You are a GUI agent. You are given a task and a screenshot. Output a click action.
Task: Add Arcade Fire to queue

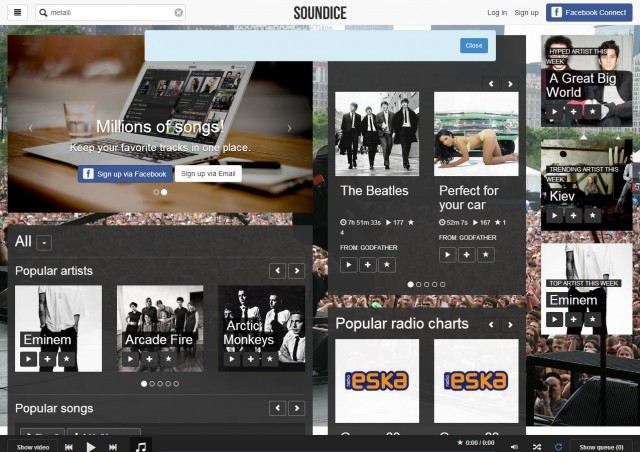click(149, 359)
